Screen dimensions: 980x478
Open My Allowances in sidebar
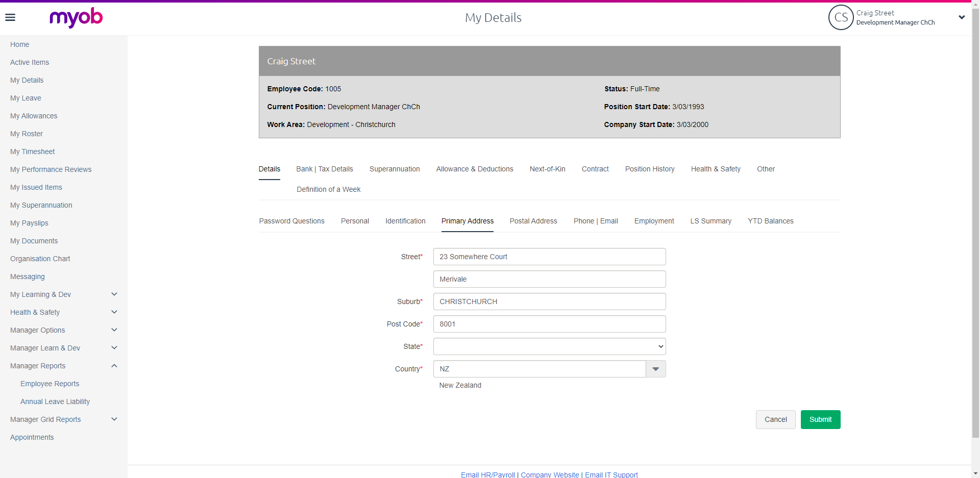(34, 116)
